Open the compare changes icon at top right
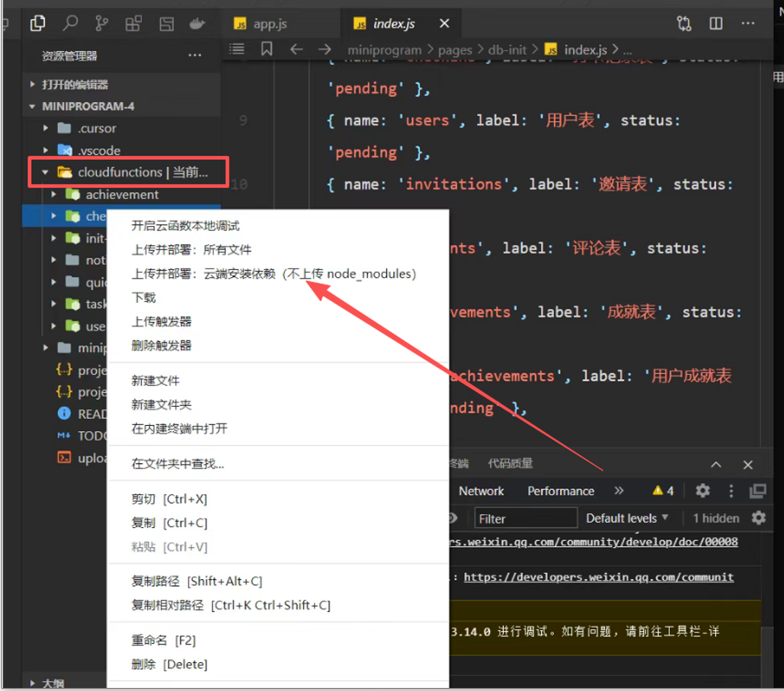This screenshot has height=691, width=784. click(x=684, y=24)
